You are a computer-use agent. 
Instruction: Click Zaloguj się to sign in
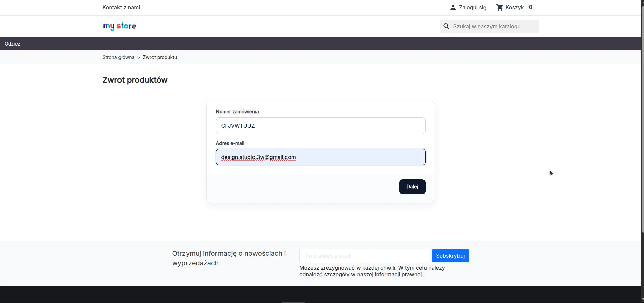click(x=472, y=7)
